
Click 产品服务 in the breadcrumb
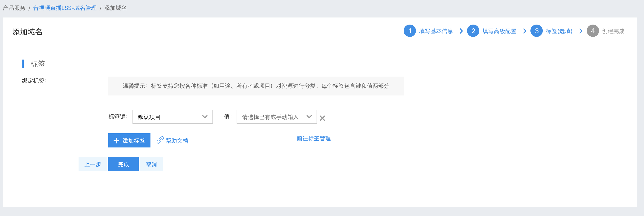click(14, 8)
